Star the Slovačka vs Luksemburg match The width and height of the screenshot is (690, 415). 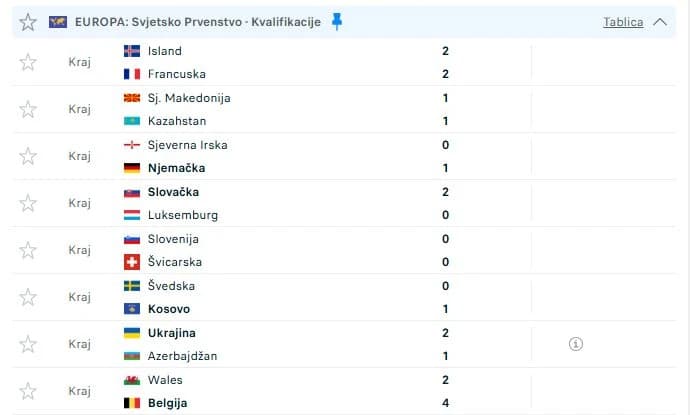point(28,203)
